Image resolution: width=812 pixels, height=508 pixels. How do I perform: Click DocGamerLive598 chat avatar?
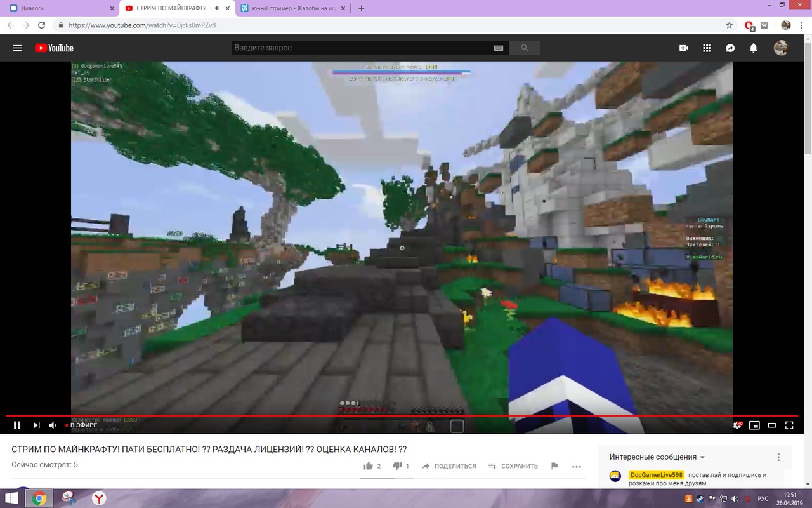615,476
